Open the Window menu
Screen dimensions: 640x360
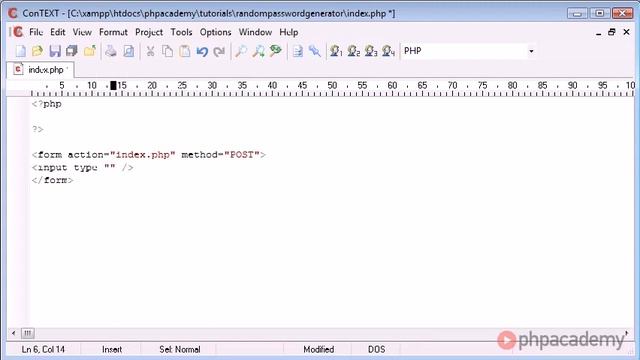coord(255,32)
